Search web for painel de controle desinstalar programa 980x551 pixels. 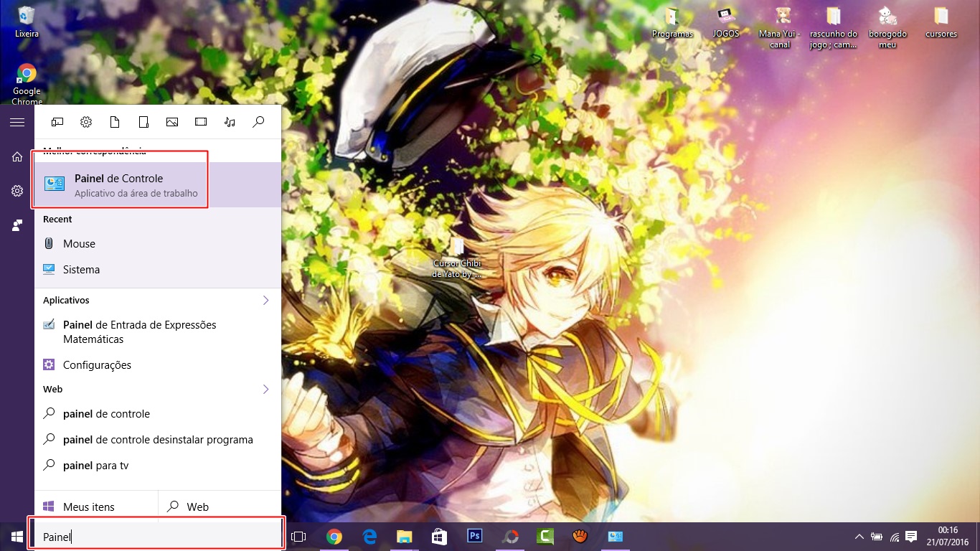coord(158,440)
